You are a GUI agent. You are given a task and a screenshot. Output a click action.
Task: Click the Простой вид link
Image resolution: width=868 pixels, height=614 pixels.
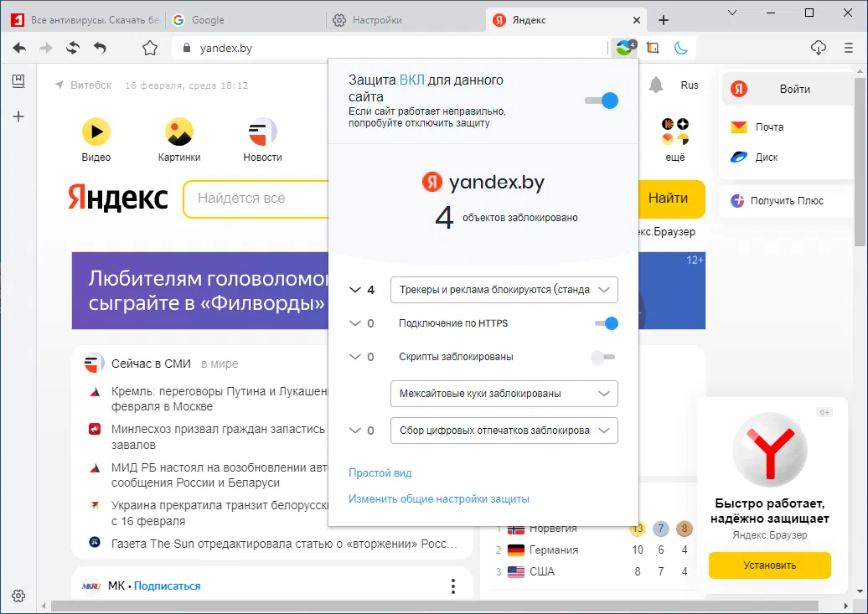click(x=380, y=472)
